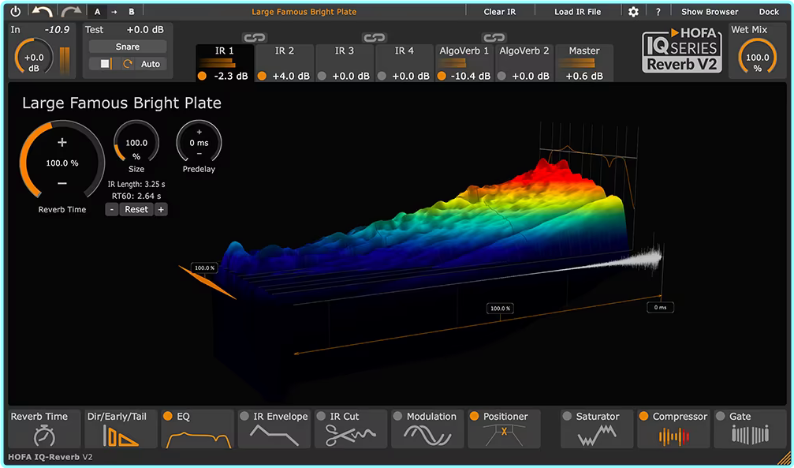Toggle the test signal loop icon
The height and width of the screenshot is (468, 794).
(127, 64)
